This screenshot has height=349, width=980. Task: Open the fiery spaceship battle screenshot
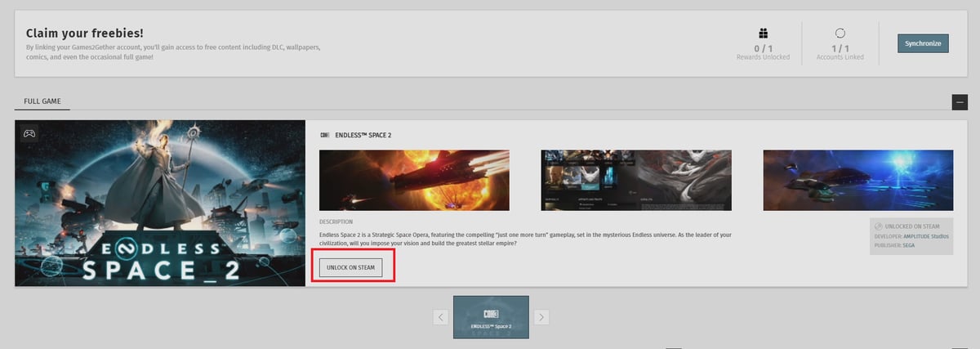pos(414,181)
